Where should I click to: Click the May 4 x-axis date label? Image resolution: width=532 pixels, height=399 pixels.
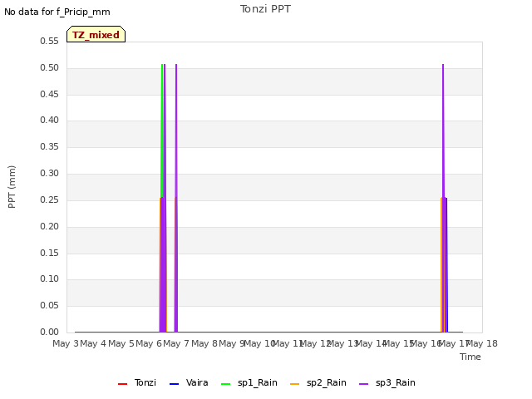tap(93, 343)
